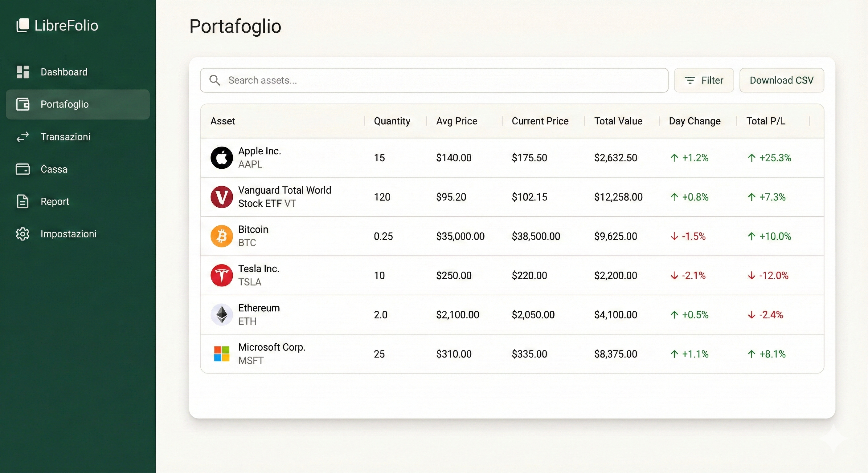This screenshot has width=868, height=473.
Task: Click the LibreFolio logo icon
Action: pos(23,25)
